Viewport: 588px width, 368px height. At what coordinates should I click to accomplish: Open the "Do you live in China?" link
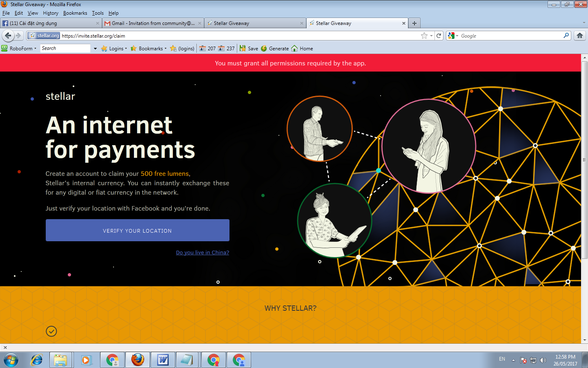[x=203, y=253]
